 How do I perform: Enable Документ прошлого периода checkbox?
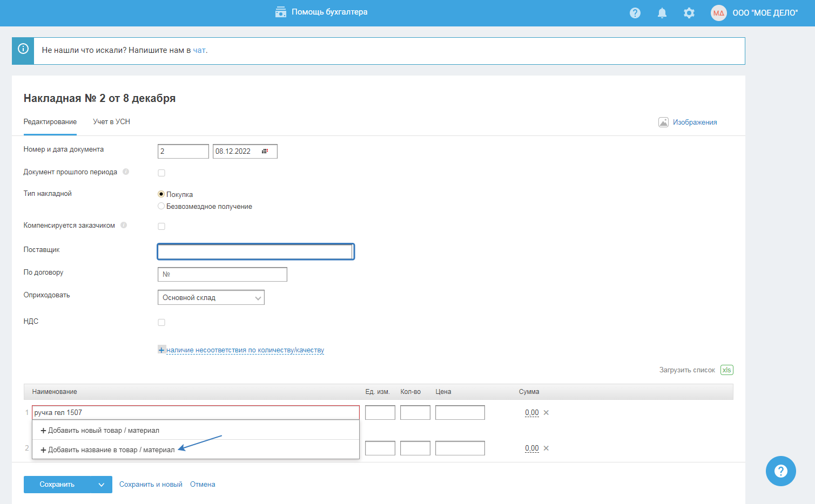point(161,173)
